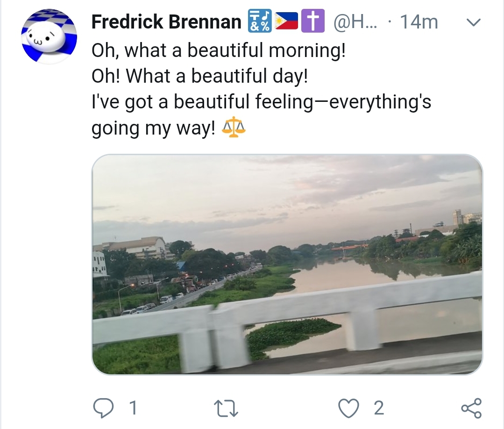The width and height of the screenshot is (504, 429).
Task: Open Fredrick Brennan's profile avatar
Action: tap(49, 36)
